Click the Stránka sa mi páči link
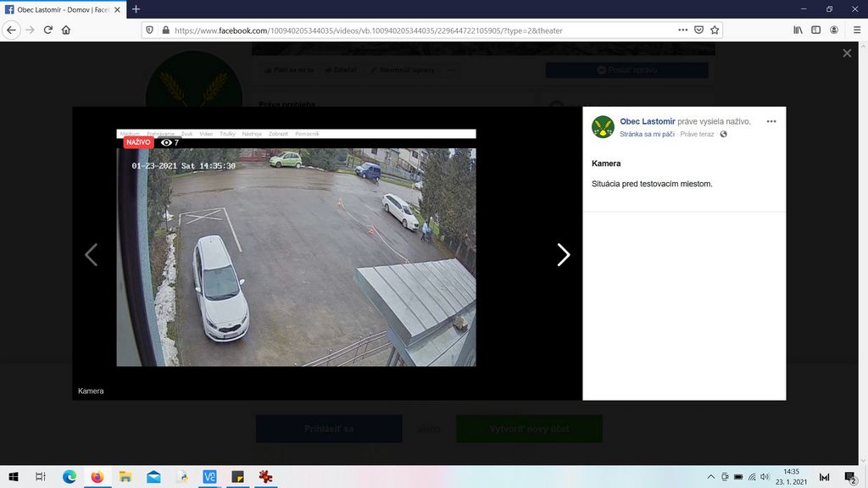868x488 pixels. click(647, 134)
